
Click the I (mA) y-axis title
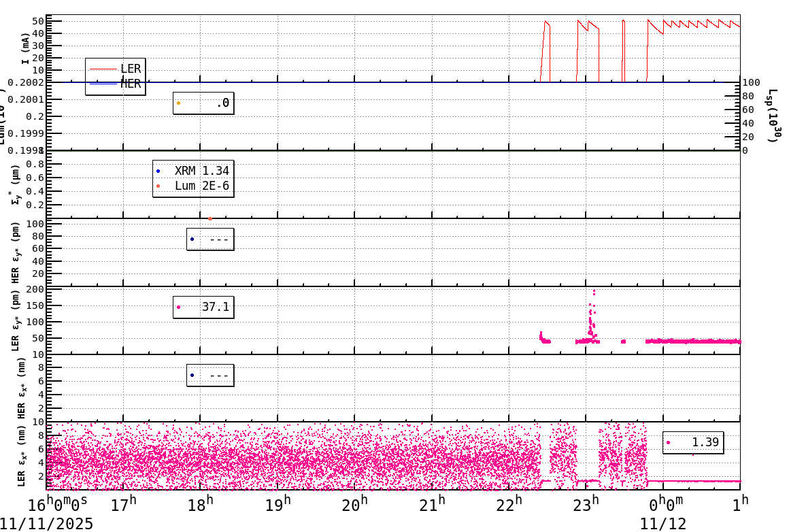pos(25,48)
